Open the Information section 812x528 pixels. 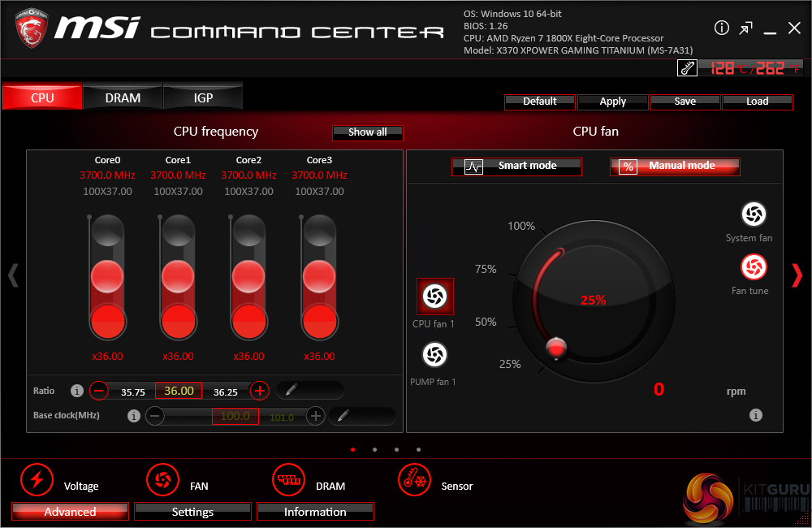(315, 512)
